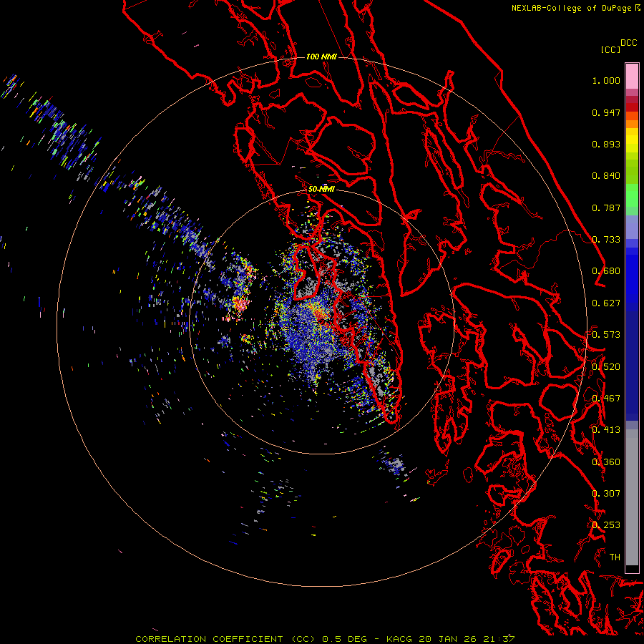Image resolution: width=644 pixels, height=644 pixels.
Task: Select the 0.573 scale value
Action: point(606,335)
